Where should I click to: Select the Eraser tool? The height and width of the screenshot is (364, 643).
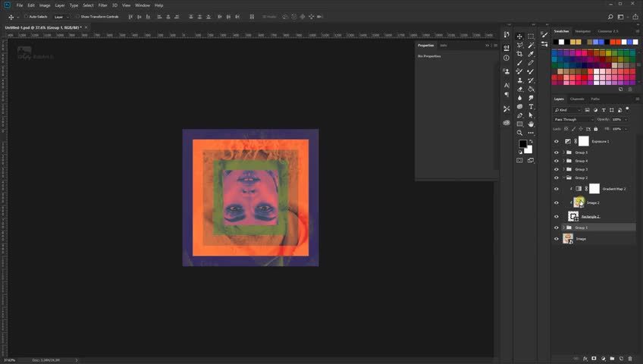(x=519, y=89)
